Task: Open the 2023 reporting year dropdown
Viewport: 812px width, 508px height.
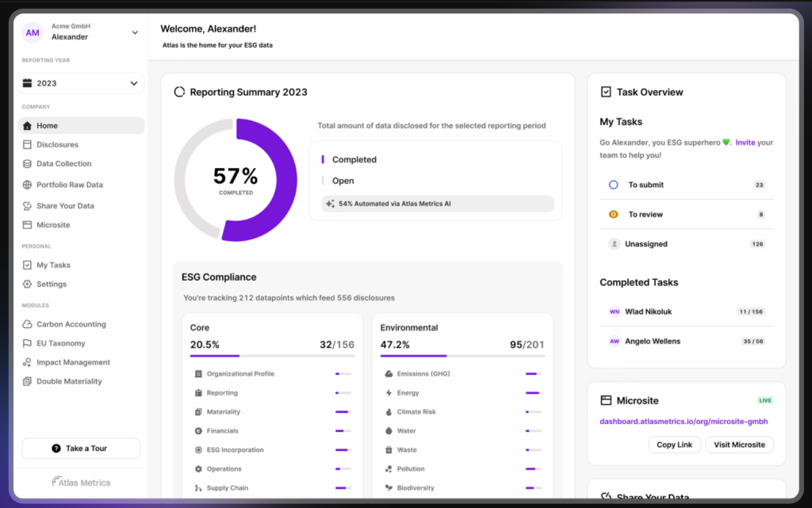Action: [82, 83]
